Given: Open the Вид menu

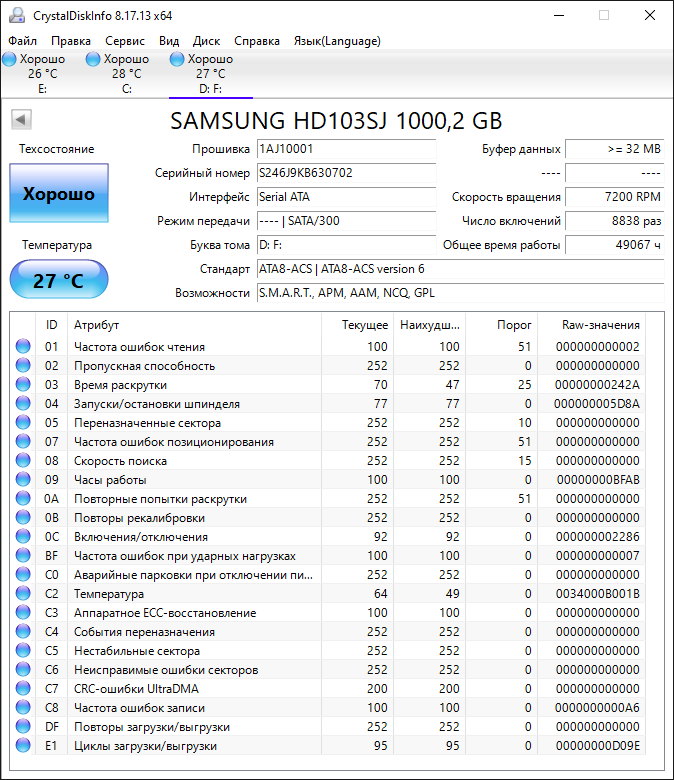Looking at the screenshot, I should (x=169, y=41).
